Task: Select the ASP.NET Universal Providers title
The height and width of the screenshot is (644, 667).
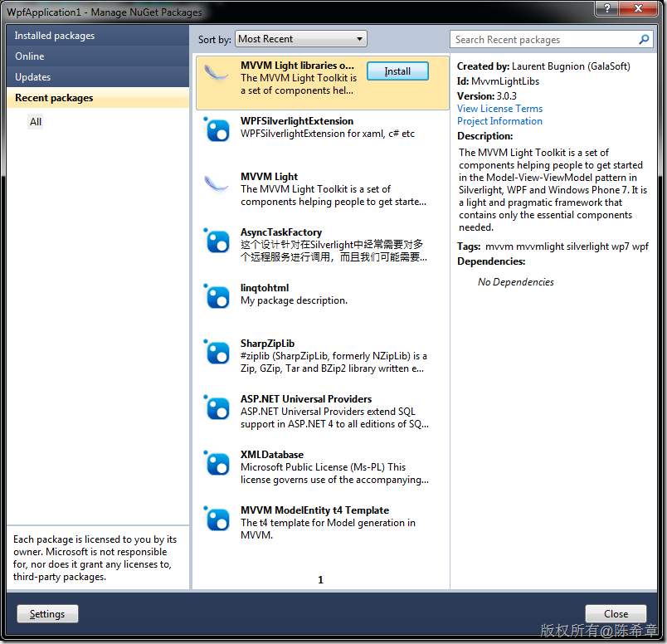Action: [306, 399]
